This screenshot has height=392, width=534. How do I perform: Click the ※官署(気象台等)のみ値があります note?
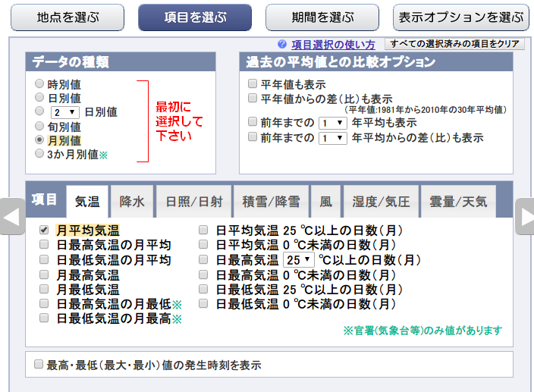422,331
